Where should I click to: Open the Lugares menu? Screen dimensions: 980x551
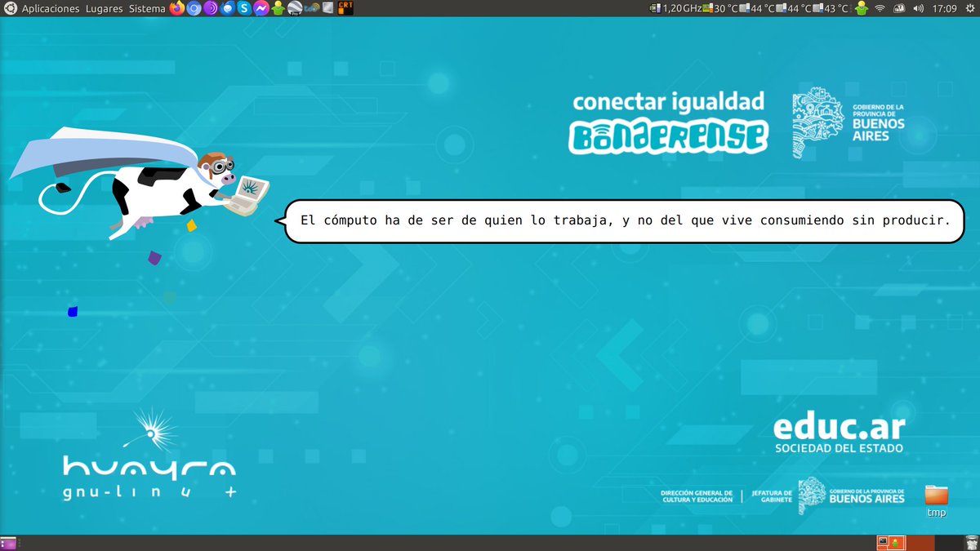pos(104,9)
